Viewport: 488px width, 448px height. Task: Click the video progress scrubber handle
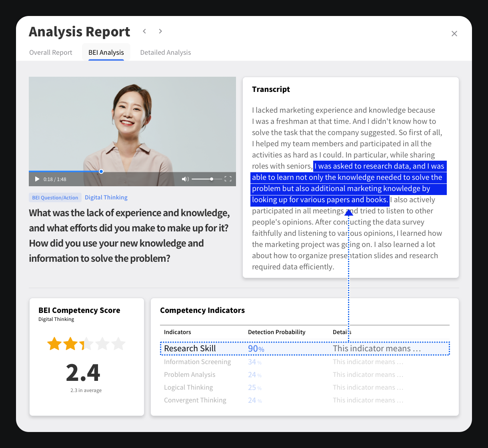coord(101,171)
